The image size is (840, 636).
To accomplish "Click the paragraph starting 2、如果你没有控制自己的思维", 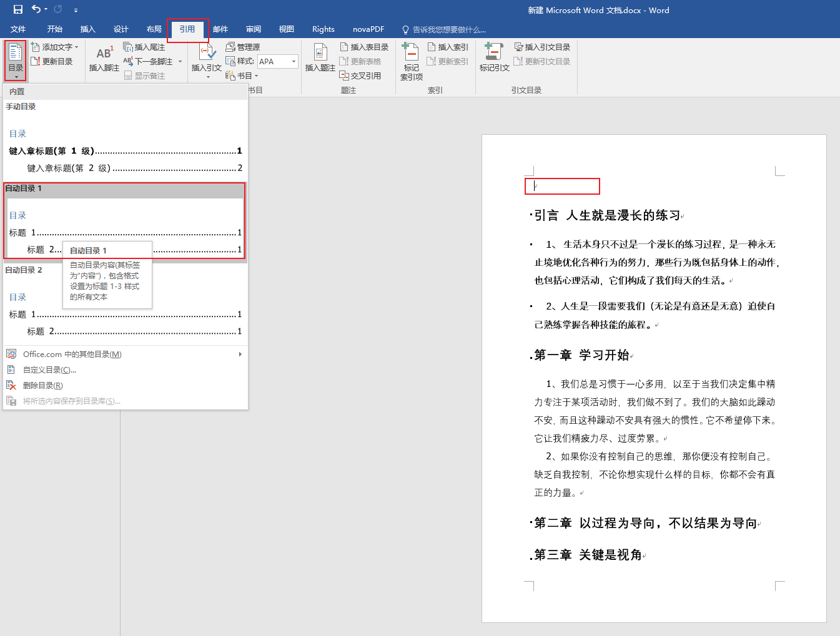I will click(x=655, y=475).
